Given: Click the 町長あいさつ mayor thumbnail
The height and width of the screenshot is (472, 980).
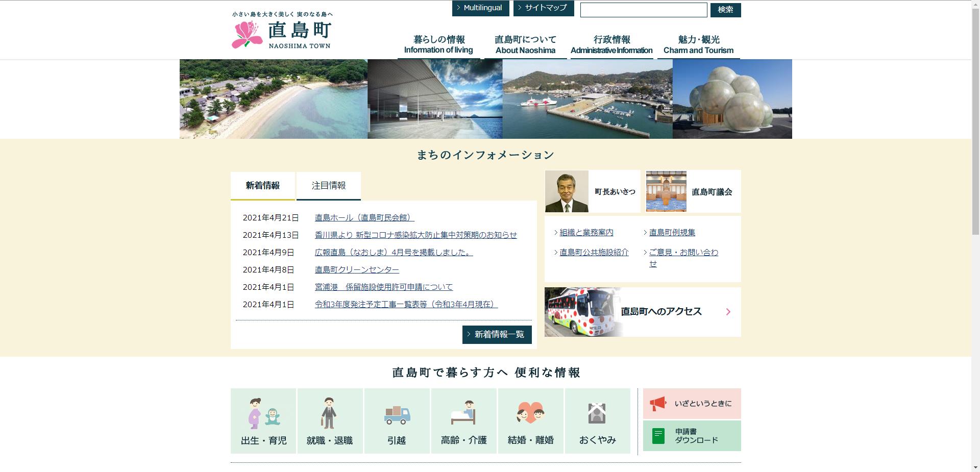Looking at the screenshot, I should pos(567,191).
